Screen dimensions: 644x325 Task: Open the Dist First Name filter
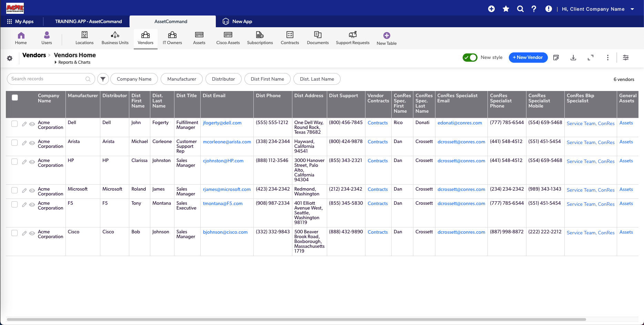tap(268, 79)
